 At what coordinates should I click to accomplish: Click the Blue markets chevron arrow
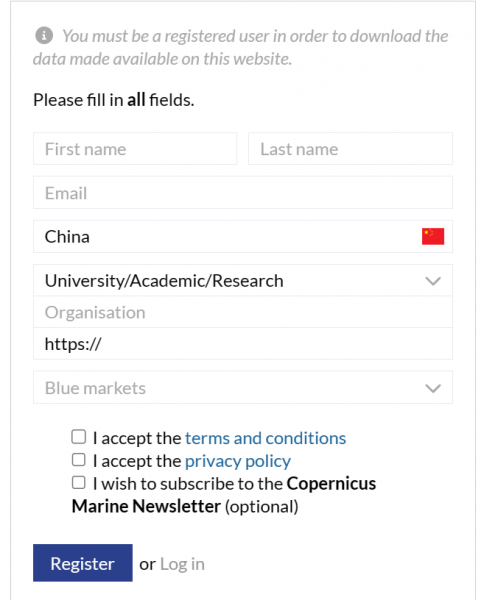(x=433, y=388)
